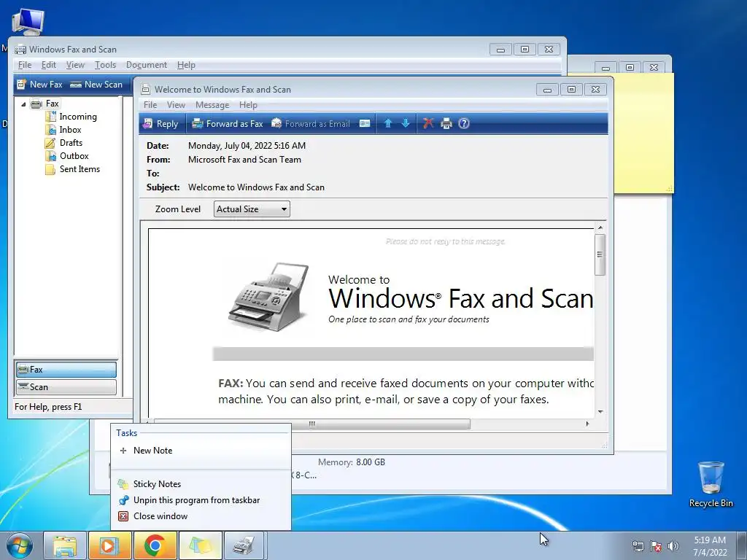Click the horizontal scrollbar thumb

click(x=312, y=424)
